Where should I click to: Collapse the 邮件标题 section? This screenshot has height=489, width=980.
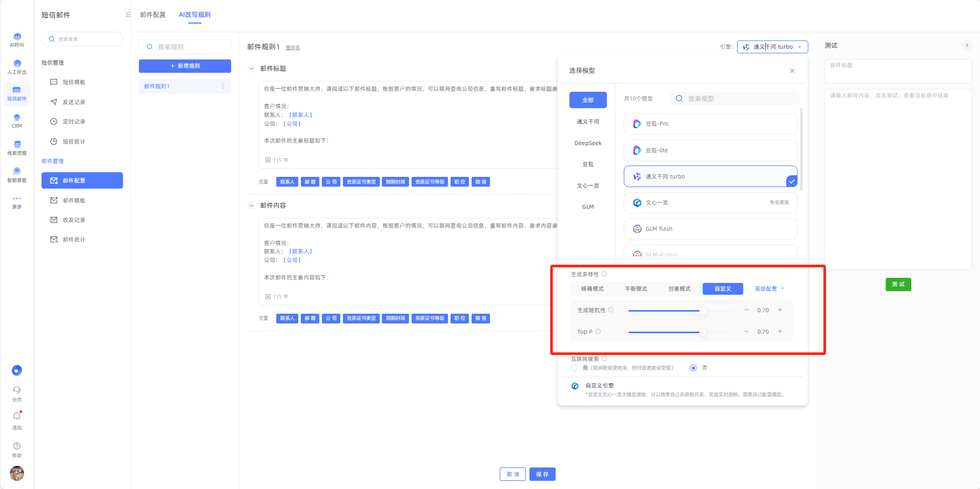tap(251, 69)
